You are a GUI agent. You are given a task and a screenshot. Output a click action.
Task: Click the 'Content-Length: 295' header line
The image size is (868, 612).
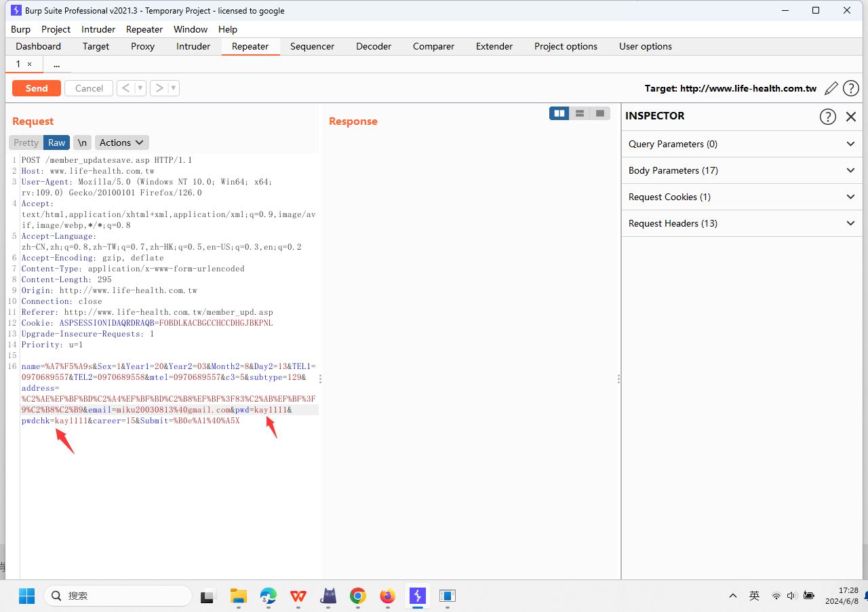pyautogui.click(x=66, y=280)
